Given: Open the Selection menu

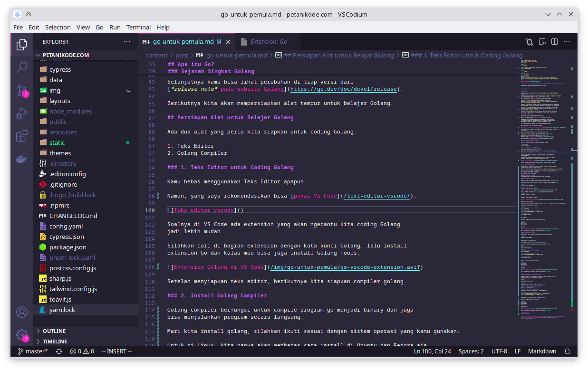Looking at the screenshot, I should click(x=58, y=27).
